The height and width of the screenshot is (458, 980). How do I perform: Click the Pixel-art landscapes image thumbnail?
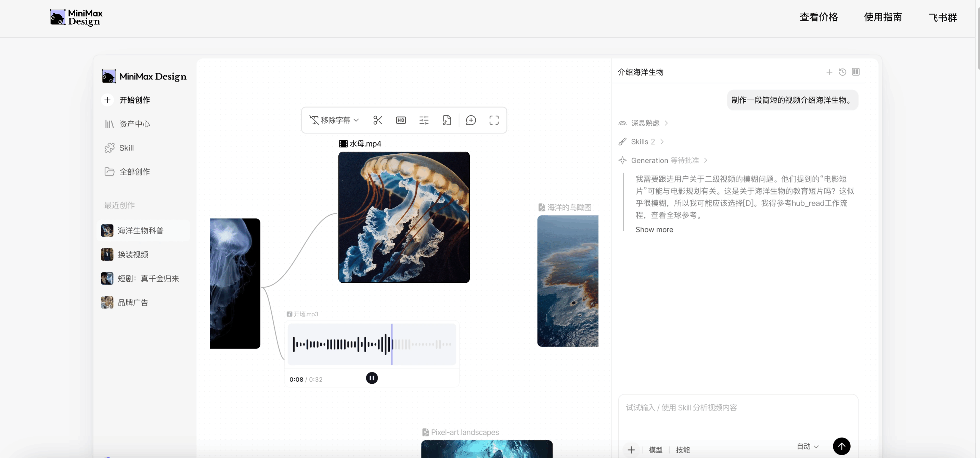487,449
